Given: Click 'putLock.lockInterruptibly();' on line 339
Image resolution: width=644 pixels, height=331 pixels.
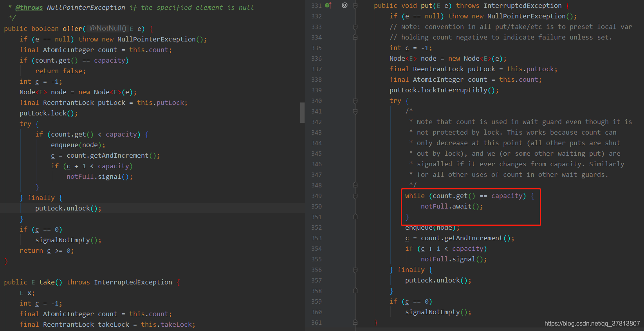Looking at the screenshot, I should click(x=444, y=90).
